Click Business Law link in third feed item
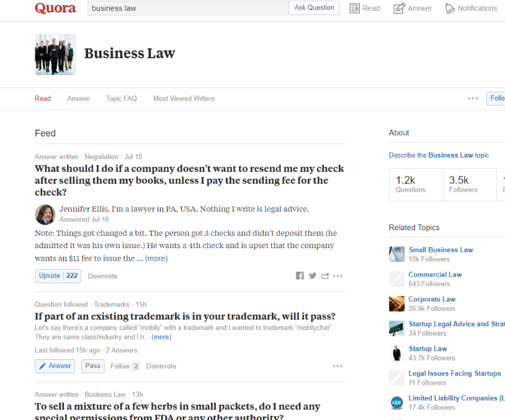 [105, 395]
